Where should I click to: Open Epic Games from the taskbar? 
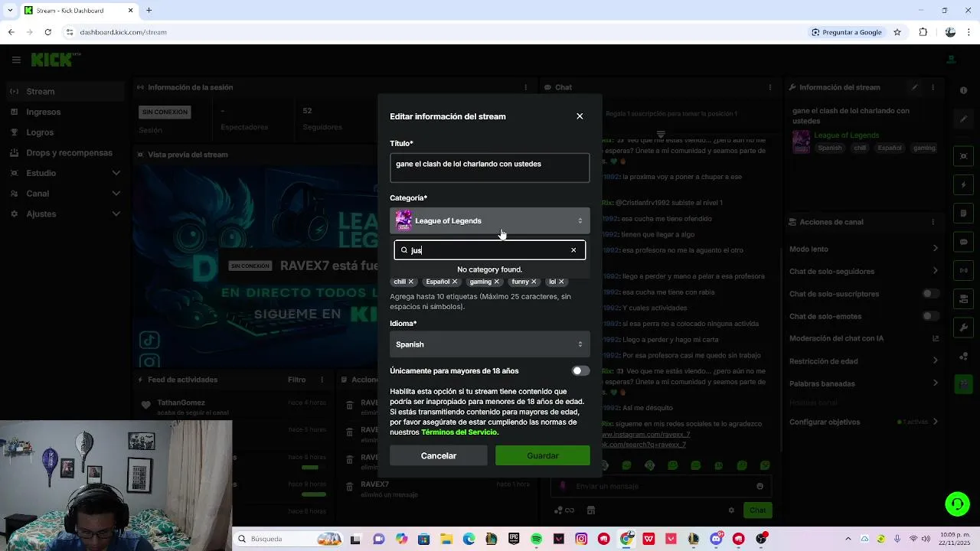[514, 539]
